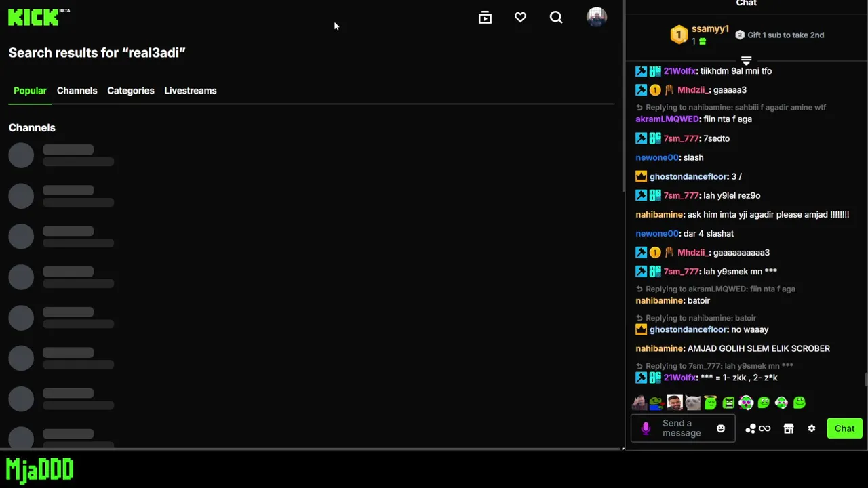Open ssamyy1 top gifter username
Screen dimensions: 868x488
point(710,29)
